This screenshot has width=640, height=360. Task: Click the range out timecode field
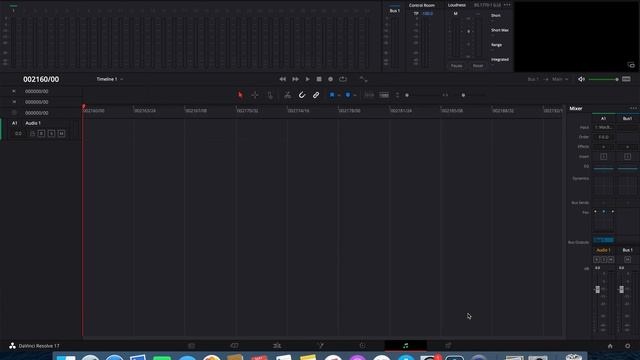coord(37,102)
